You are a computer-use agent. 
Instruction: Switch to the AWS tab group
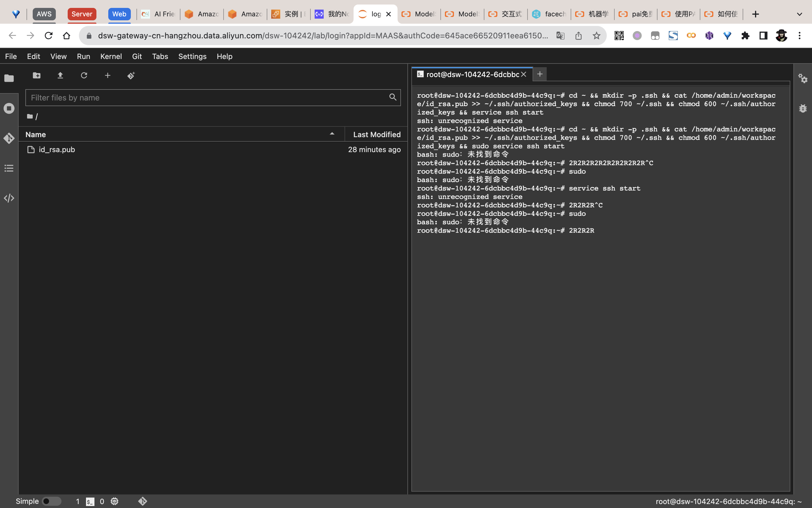(44, 14)
